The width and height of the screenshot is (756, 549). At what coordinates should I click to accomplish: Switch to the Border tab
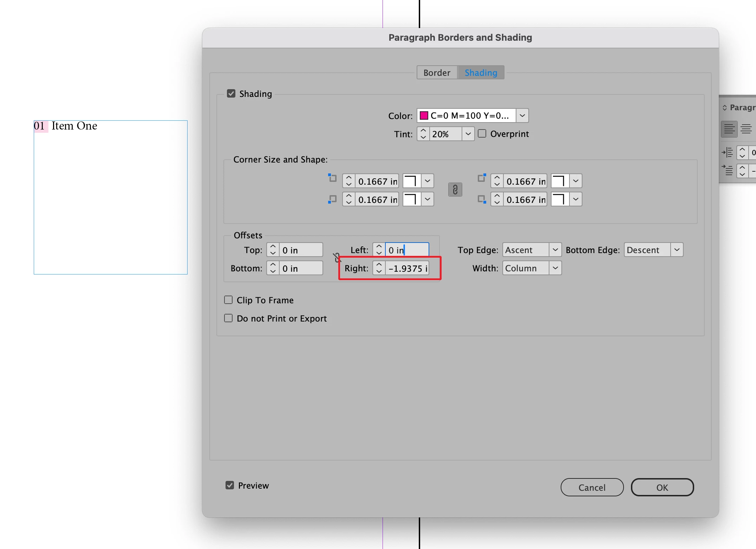(437, 73)
